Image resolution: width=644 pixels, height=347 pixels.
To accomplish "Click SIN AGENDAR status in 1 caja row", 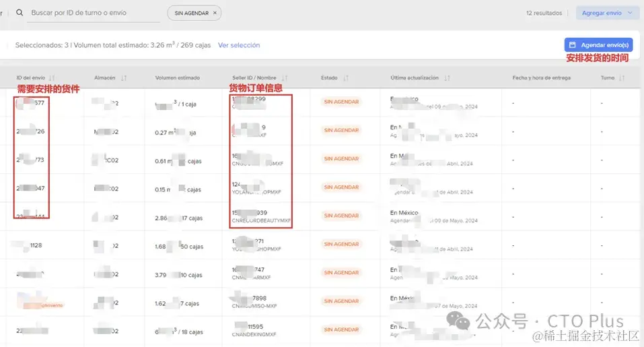I will point(341,102).
